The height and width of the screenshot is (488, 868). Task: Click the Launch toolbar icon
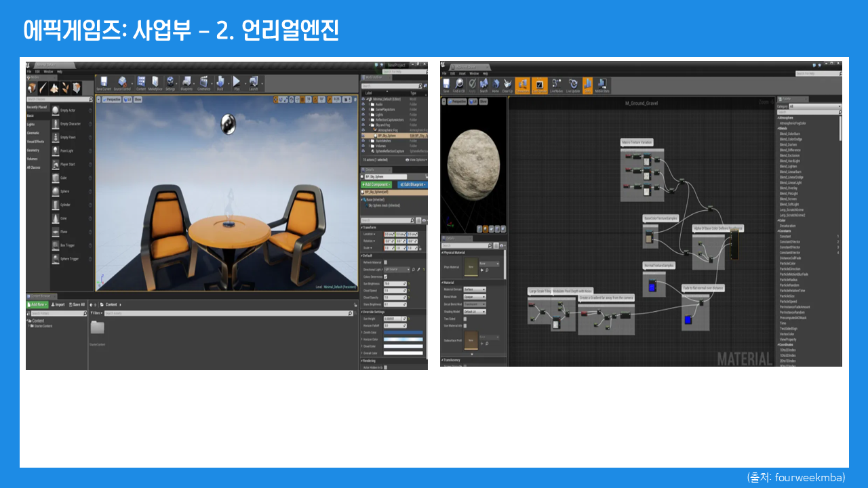(253, 83)
